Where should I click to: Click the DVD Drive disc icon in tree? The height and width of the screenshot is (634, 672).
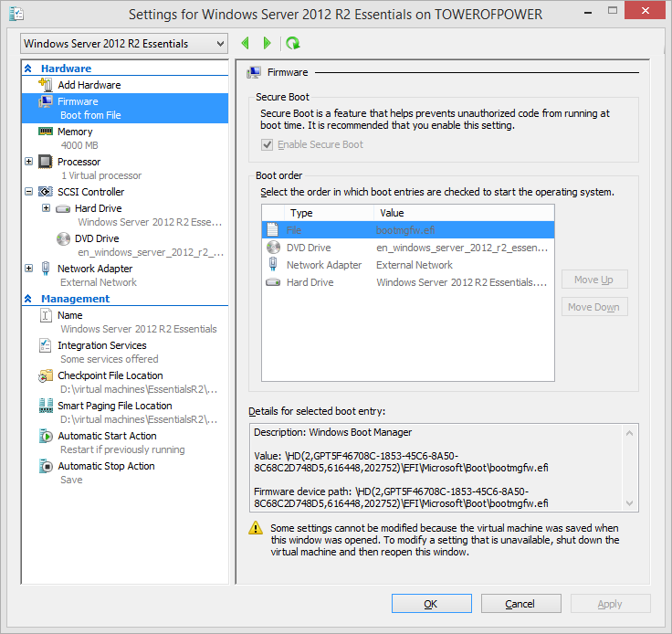click(63, 238)
